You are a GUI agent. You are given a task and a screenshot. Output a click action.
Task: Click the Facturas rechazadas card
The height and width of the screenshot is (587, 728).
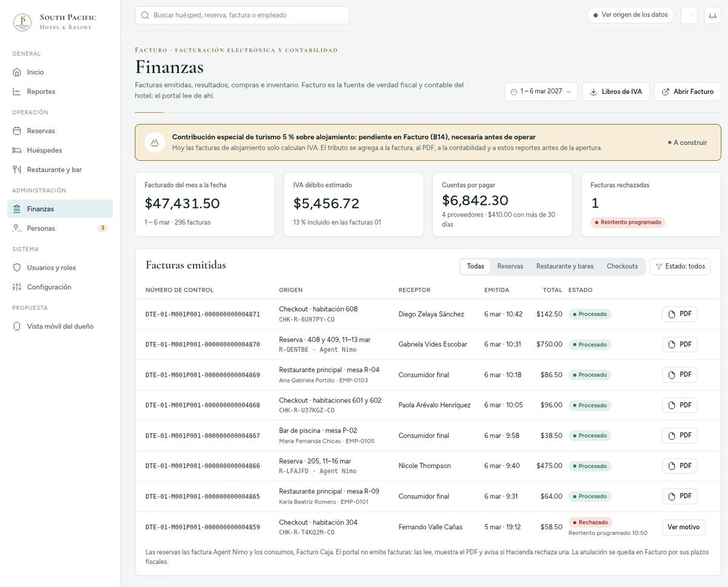(x=651, y=204)
